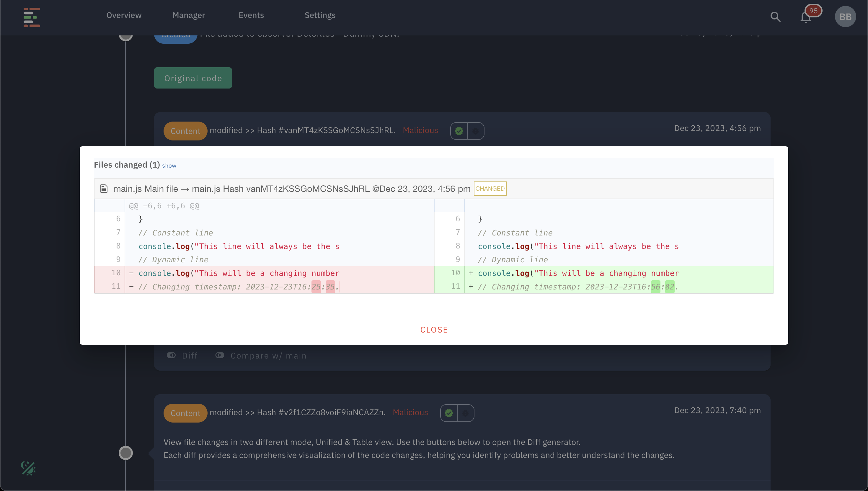Open the Events tab
Screen dimensions: 868x491
coord(251,15)
